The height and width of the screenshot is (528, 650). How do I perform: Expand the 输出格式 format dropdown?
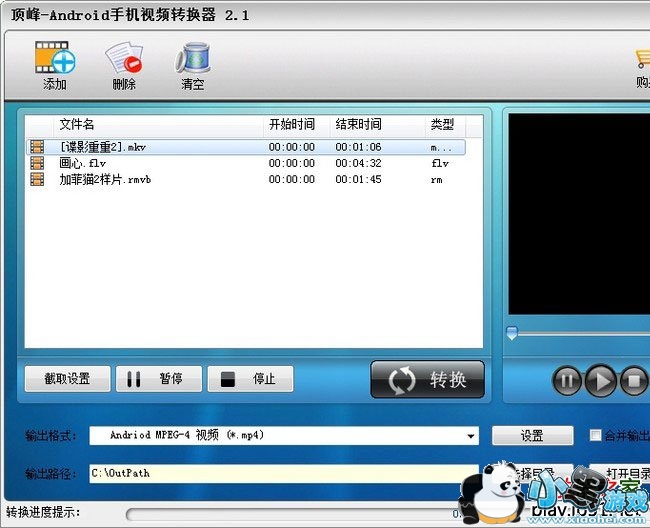[x=471, y=436]
